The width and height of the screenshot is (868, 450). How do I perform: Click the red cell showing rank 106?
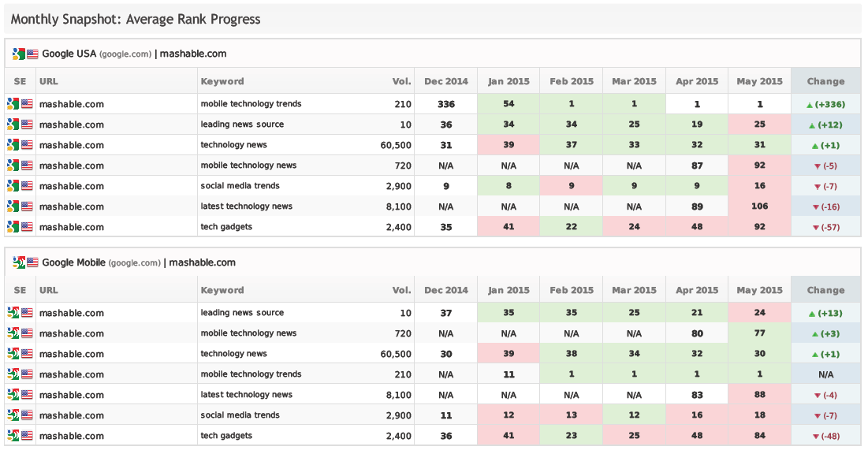759,206
